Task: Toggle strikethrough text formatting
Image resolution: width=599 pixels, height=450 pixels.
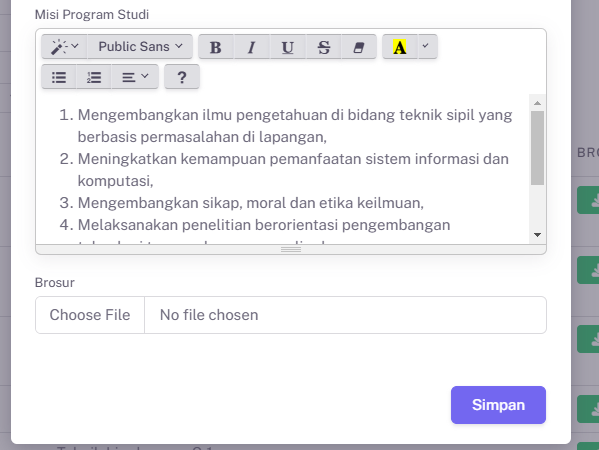Action: [324, 47]
